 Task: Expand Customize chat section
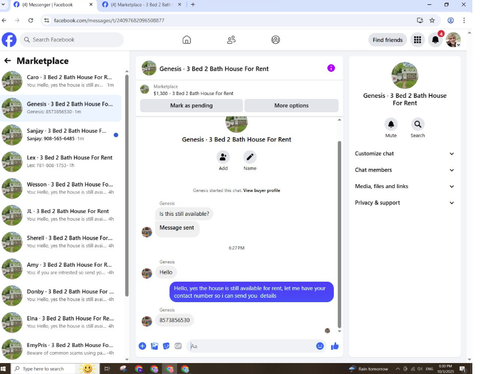(404, 154)
